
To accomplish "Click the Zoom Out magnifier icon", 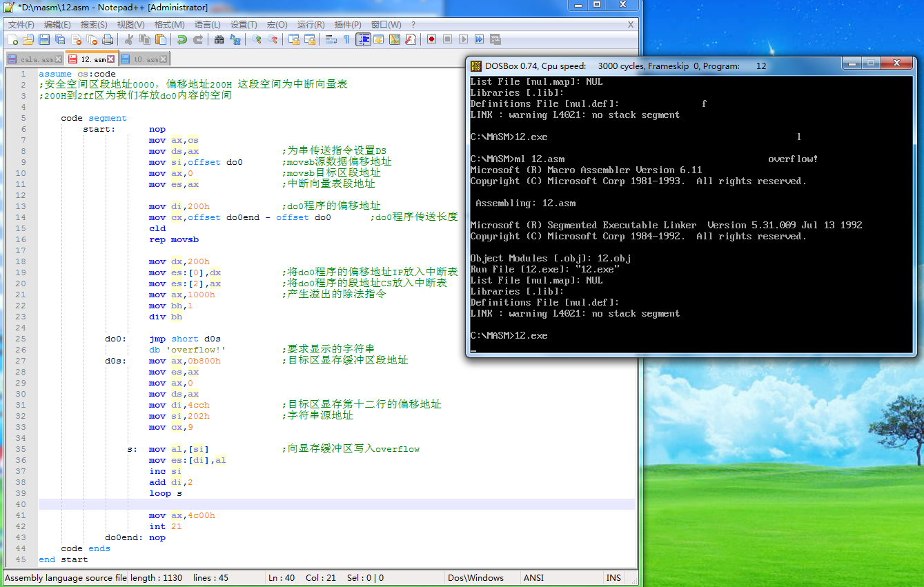I will [x=273, y=39].
